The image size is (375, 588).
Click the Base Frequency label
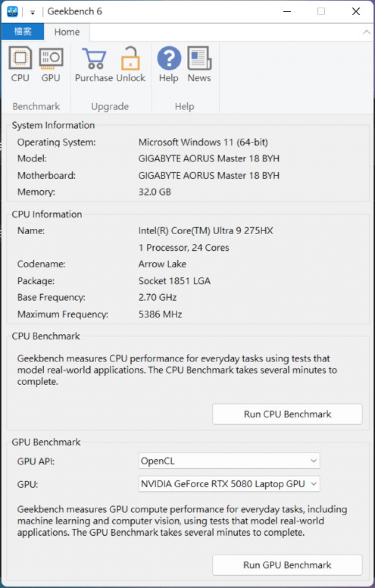coord(51,297)
